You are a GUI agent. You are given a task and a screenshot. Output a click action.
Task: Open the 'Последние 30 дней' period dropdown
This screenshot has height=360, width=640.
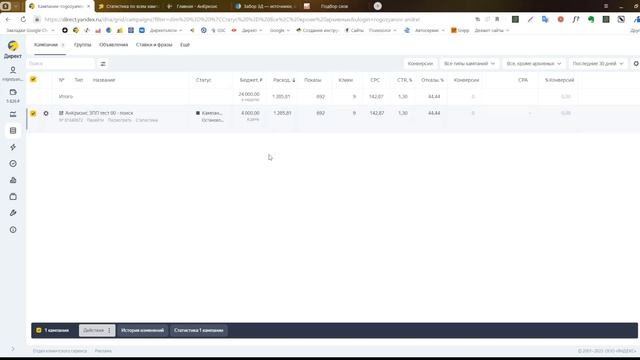pos(598,64)
